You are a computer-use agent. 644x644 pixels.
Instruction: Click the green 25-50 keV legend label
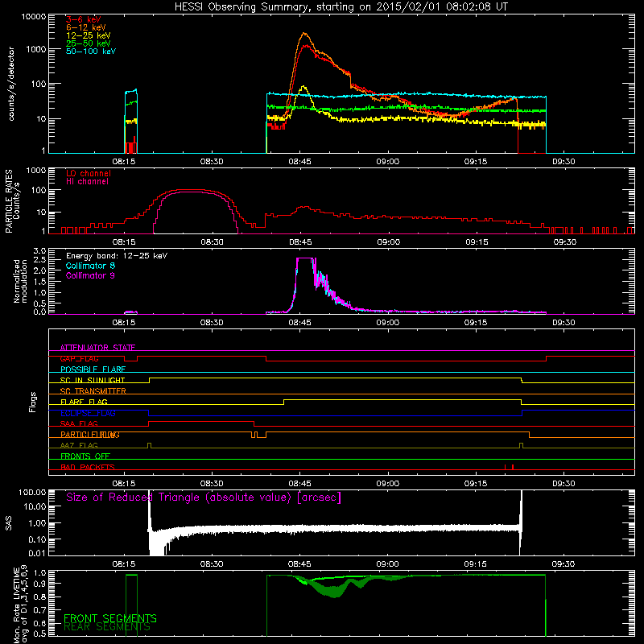[x=89, y=43]
